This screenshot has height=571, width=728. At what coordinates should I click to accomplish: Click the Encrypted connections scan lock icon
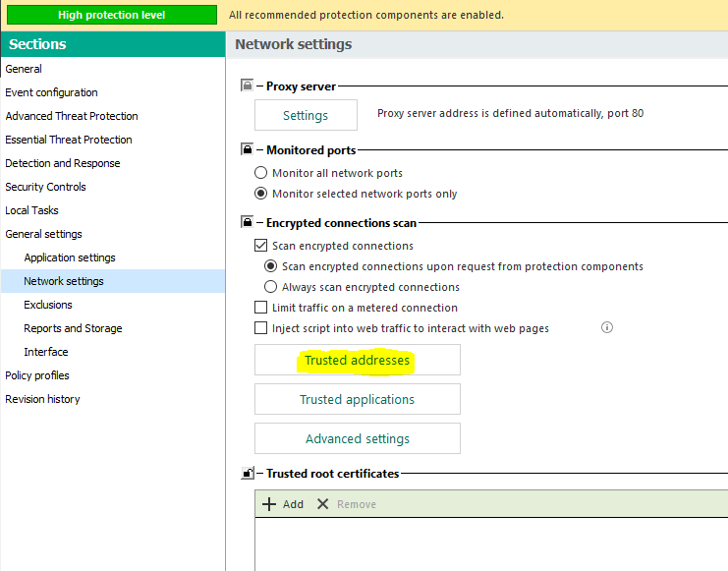click(248, 223)
